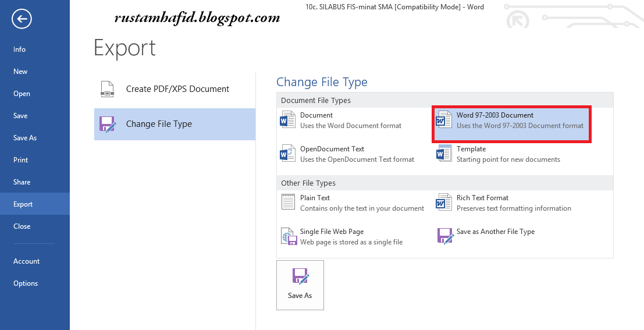Screen dimensions: 644x330
Task: Choose the Document file type label
Action: click(x=316, y=115)
